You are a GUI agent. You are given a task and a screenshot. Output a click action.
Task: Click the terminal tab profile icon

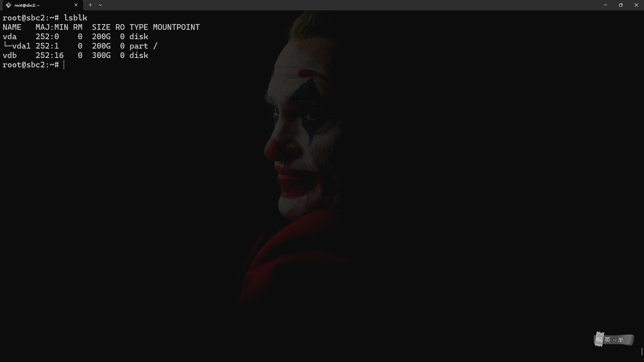(x=8, y=5)
